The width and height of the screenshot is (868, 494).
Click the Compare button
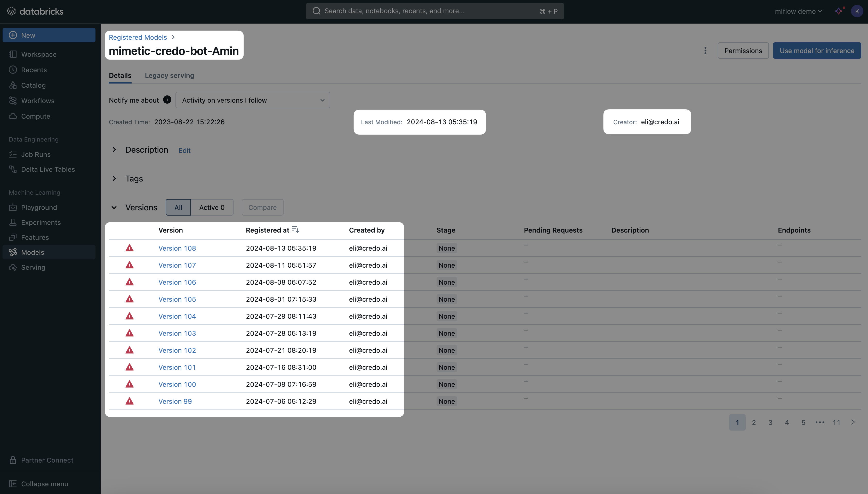coord(262,207)
